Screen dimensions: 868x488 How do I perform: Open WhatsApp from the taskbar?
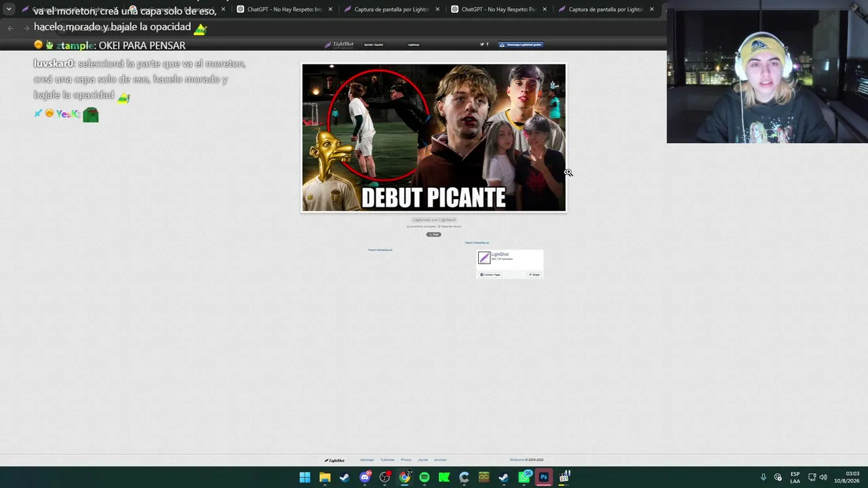coord(524,477)
